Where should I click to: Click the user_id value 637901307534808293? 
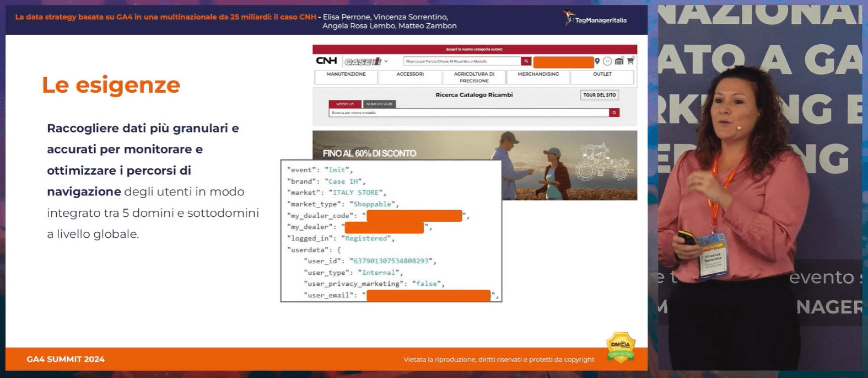[391, 261]
